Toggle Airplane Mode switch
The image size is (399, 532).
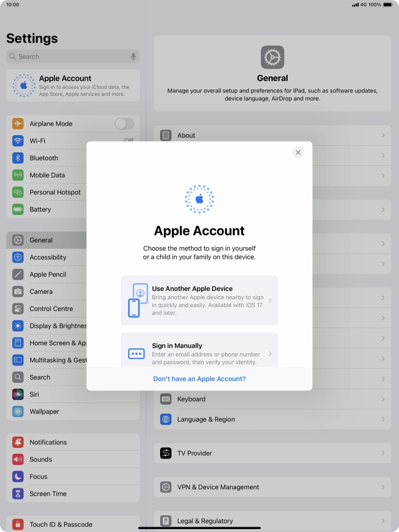point(124,124)
